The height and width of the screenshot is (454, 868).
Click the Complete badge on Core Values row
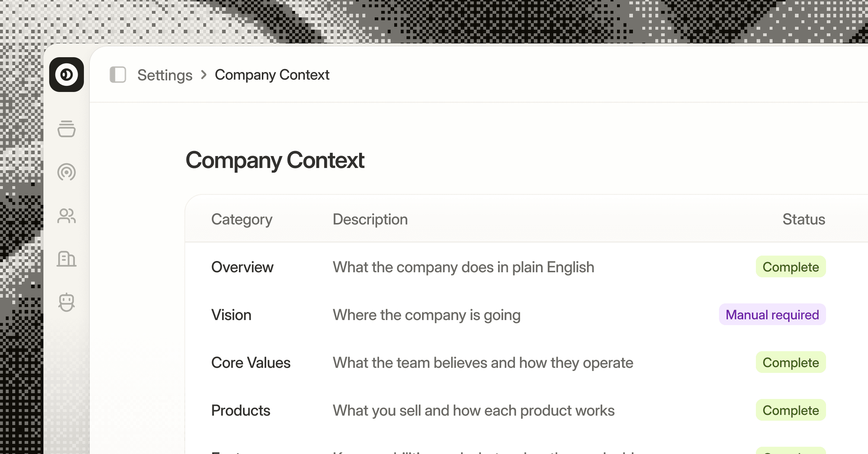(x=791, y=362)
